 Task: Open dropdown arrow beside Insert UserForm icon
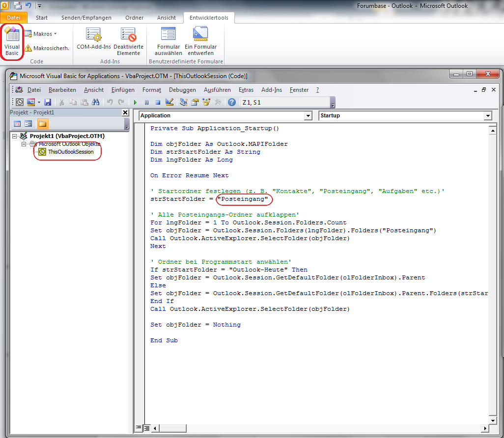click(39, 103)
